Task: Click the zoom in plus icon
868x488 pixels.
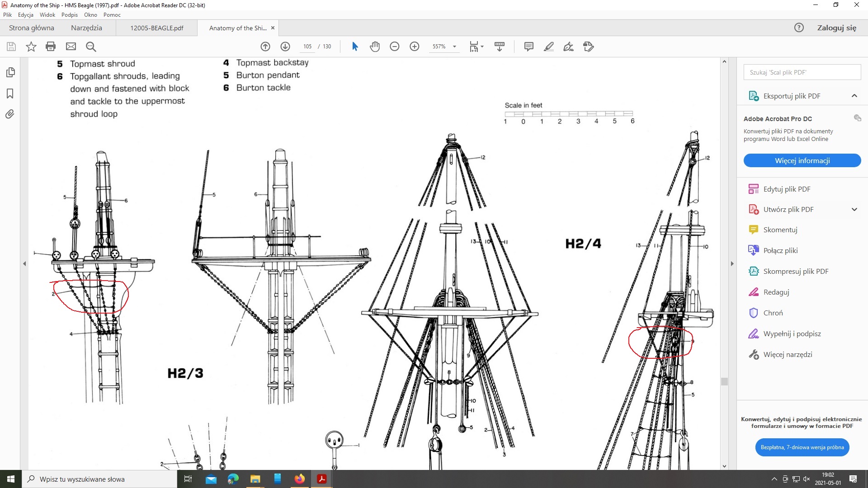Action: point(414,47)
